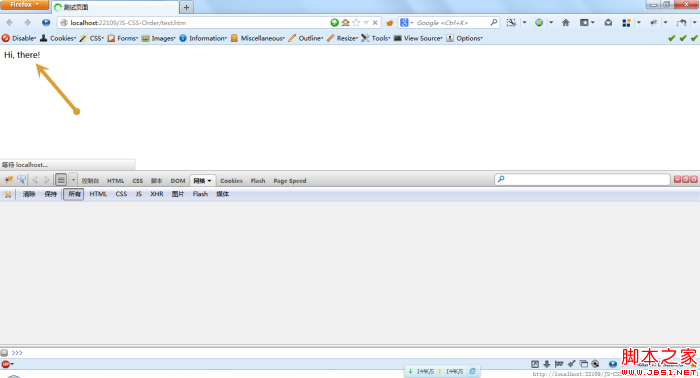Click the Firebug inspect element icon
700x378 pixels.
(x=21, y=180)
